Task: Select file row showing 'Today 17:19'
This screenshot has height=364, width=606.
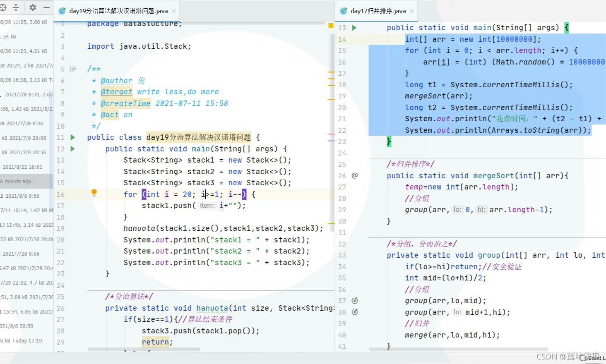Action: click(x=26, y=340)
